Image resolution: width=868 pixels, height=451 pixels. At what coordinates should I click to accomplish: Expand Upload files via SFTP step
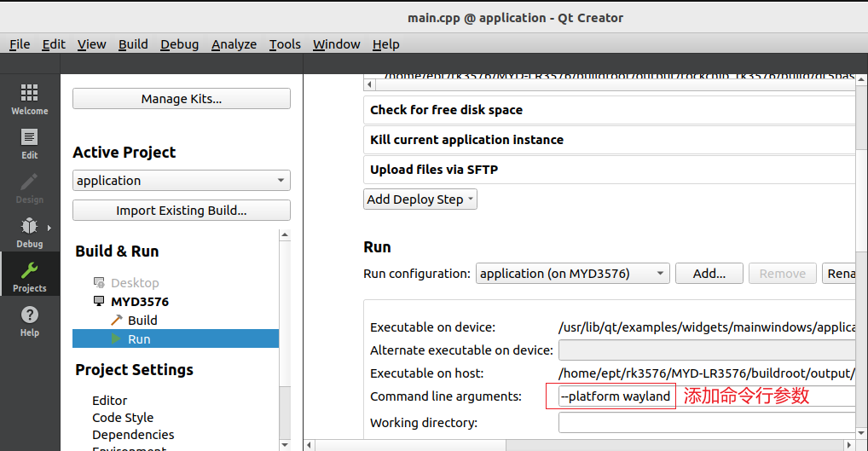point(609,170)
